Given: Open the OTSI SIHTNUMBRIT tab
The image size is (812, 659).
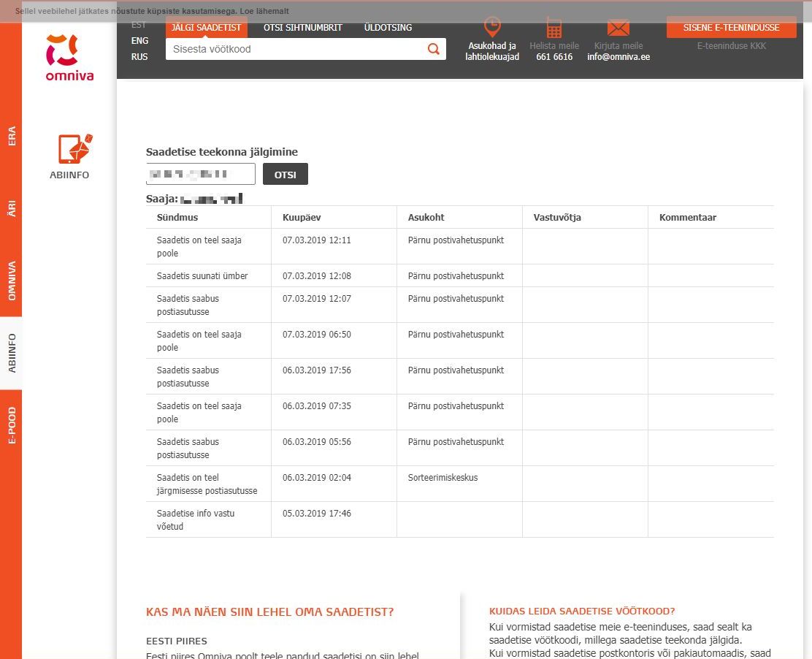Looking at the screenshot, I should point(302,28).
